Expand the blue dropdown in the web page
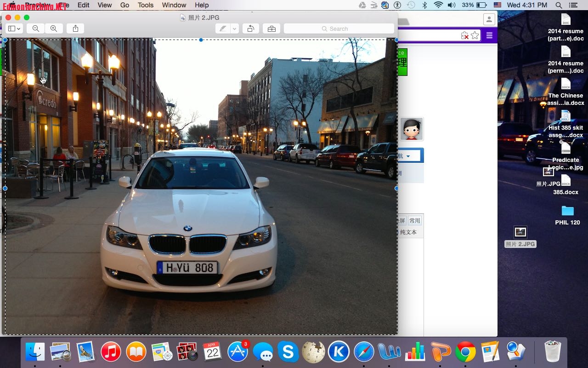The width and height of the screenshot is (588, 368). (408, 156)
